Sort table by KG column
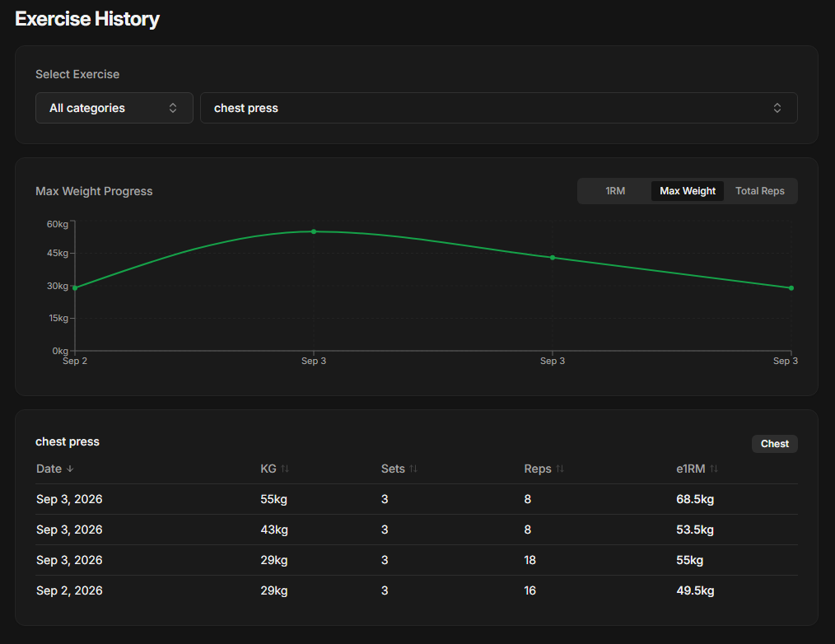This screenshot has width=835, height=644. [x=274, y=469]
